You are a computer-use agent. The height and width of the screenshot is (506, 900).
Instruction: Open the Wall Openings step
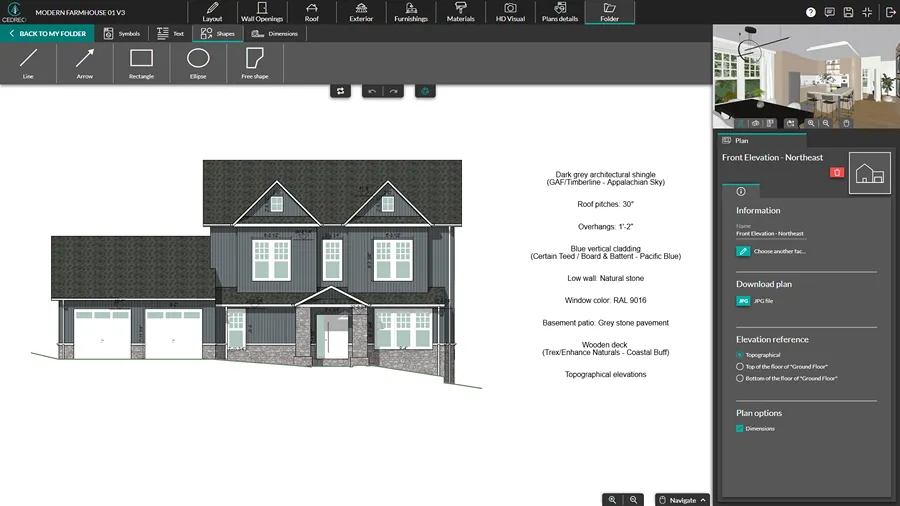tap(262, 12)
